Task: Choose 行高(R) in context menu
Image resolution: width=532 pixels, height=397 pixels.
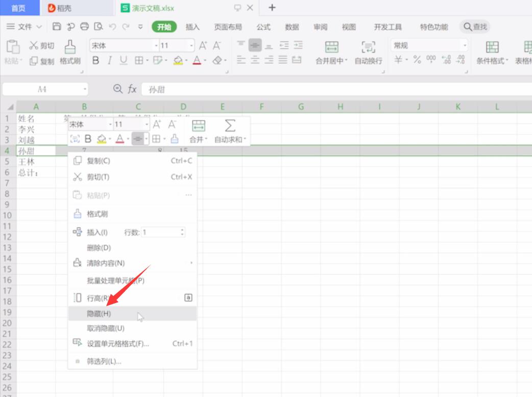Action: point(133,298)
